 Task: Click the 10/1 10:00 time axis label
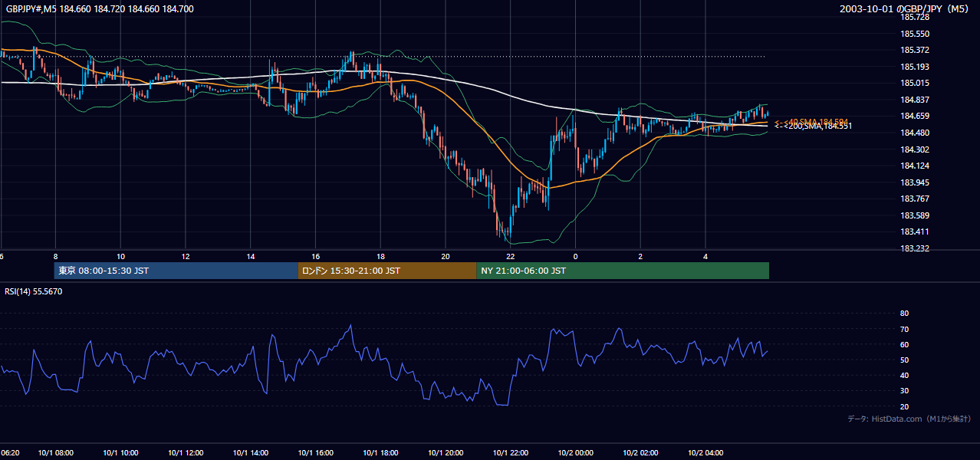pos(120,453)
